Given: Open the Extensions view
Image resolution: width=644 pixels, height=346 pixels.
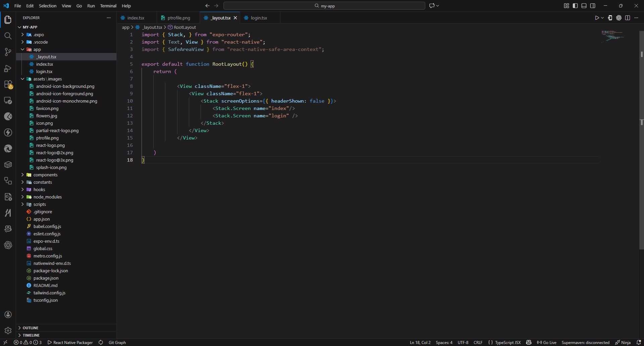Looking at the screenshot, I should 8,84.
